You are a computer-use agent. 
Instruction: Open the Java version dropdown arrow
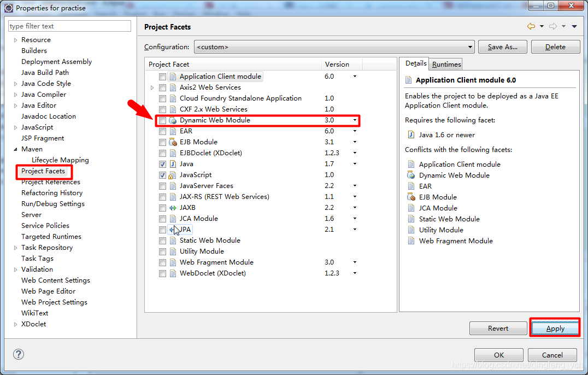pos(355,164)
